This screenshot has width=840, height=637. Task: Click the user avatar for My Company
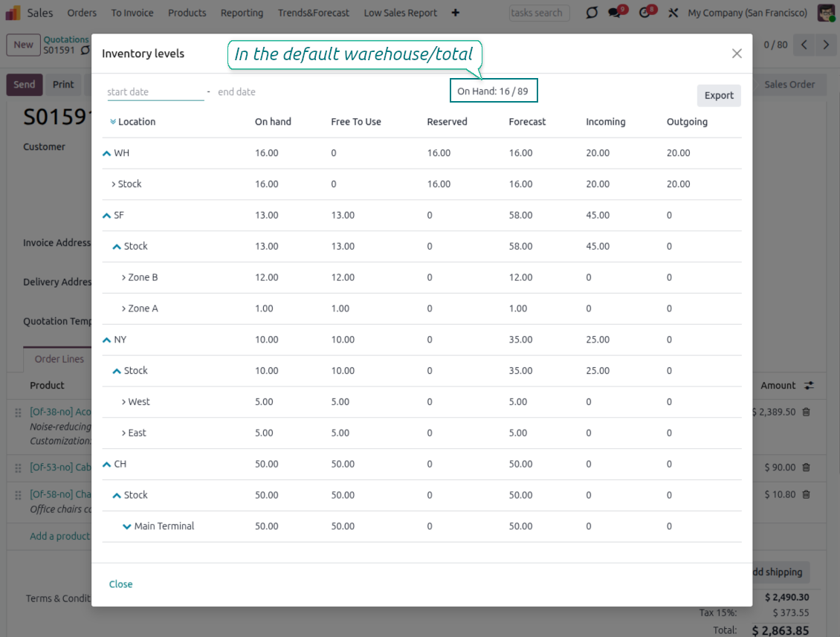(x=826, y=13)
